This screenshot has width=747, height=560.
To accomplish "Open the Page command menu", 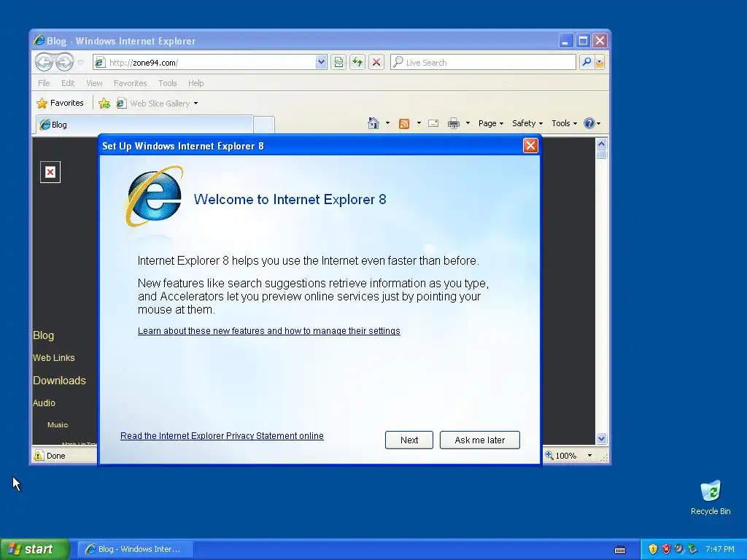I will tap(491, 123).
